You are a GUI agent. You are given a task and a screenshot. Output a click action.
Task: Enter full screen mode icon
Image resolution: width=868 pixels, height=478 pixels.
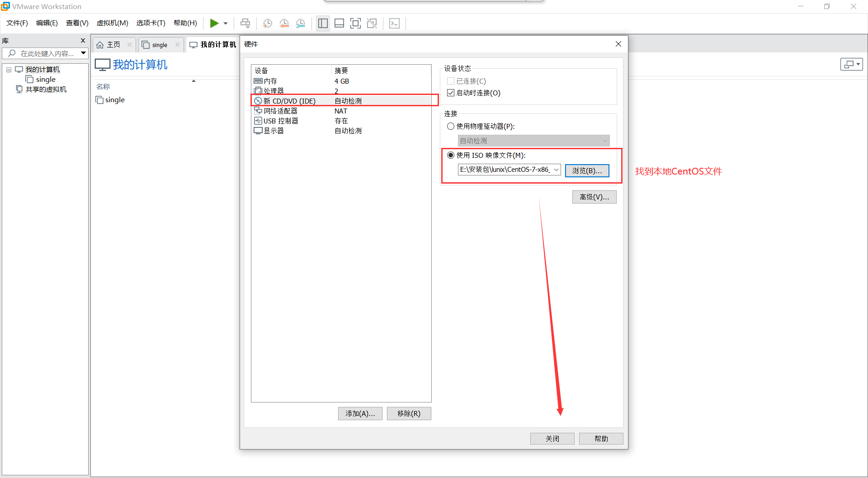point(355,24)
